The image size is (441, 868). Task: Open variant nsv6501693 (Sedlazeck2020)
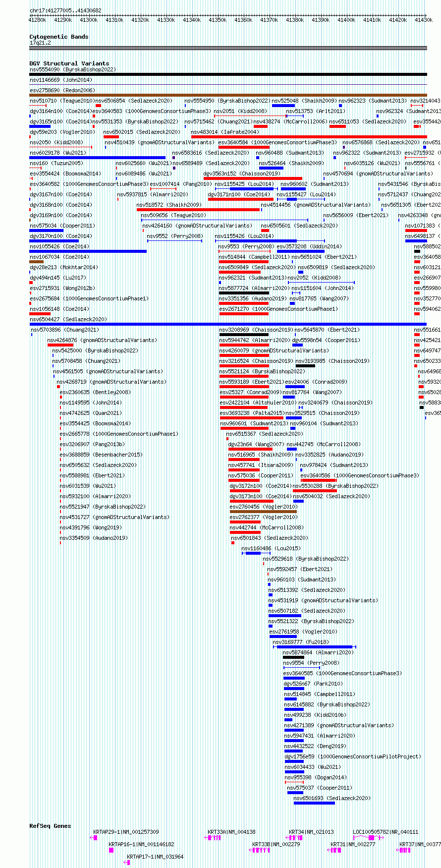pos(315,803)
